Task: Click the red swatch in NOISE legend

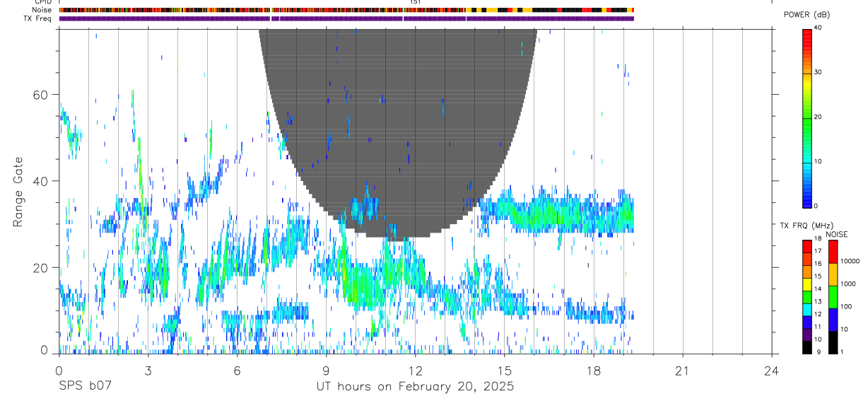Action: coord(833,252)
